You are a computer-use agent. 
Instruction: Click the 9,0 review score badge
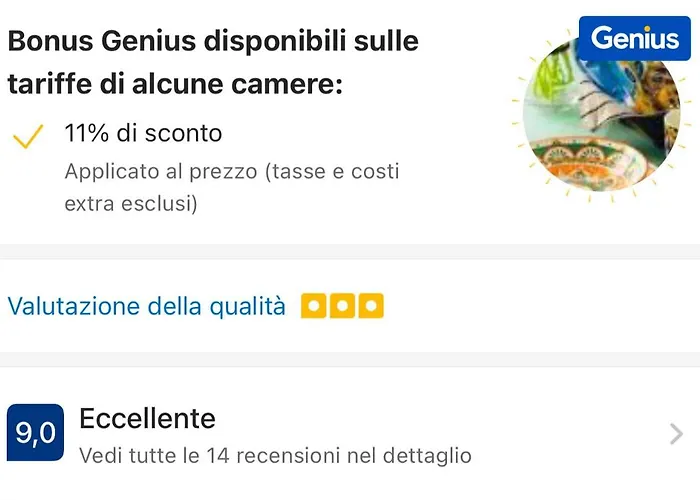coord(35,434)
